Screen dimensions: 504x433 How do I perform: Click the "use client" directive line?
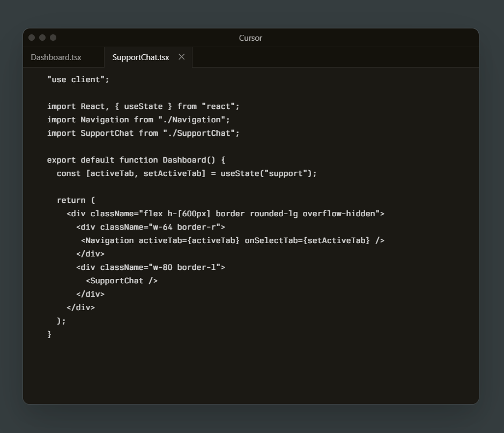(77, 79)
